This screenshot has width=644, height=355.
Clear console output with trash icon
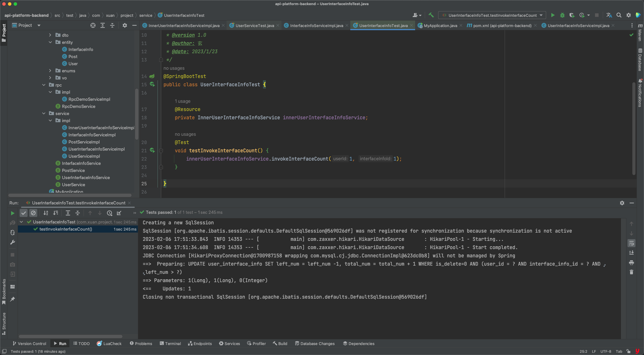point(631,272)
